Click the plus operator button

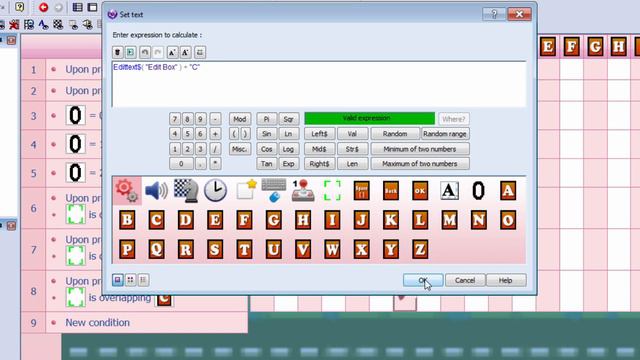215,134
